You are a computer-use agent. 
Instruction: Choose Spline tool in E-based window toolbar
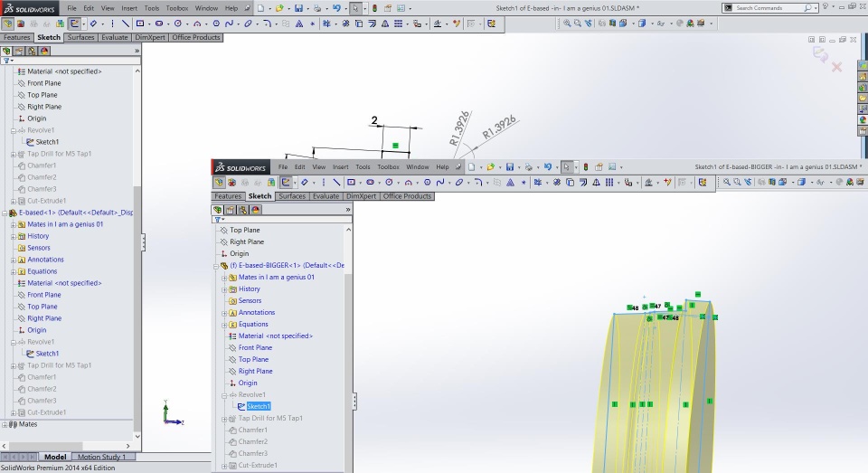[229, 24]
